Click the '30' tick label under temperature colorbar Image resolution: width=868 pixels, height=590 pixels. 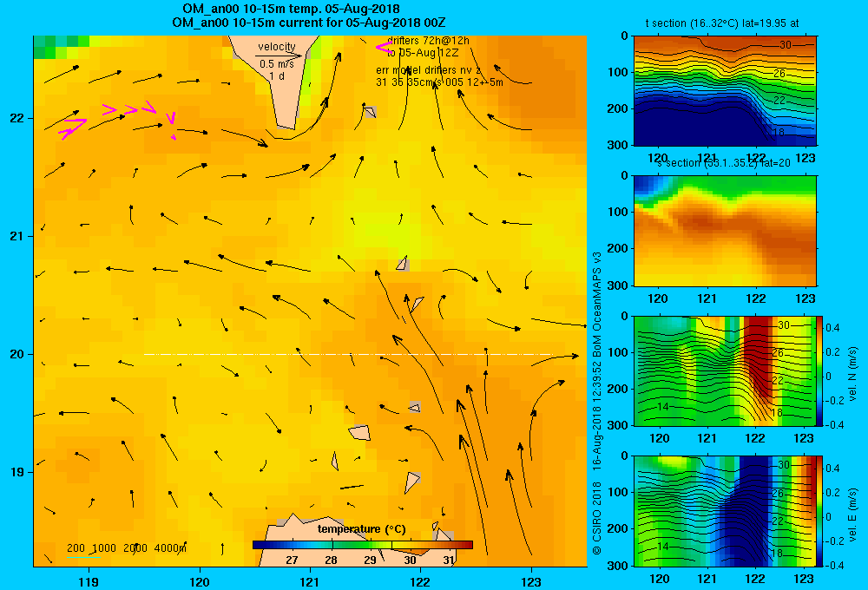pos(410,560)
